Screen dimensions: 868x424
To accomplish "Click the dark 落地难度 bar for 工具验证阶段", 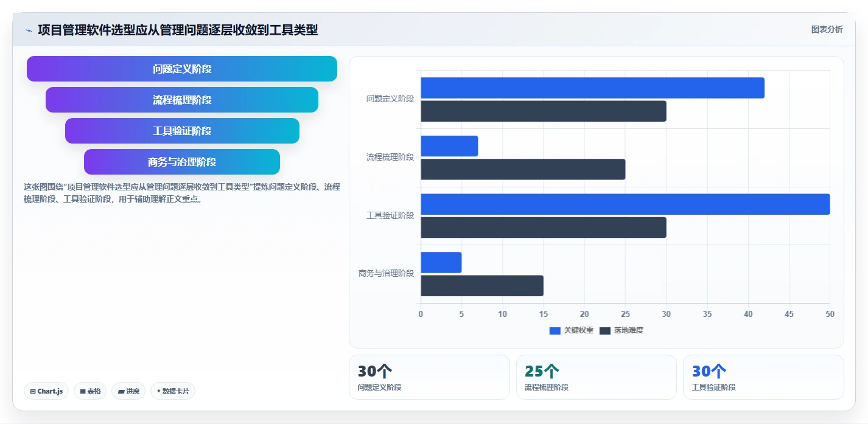I will click(544, 228).
